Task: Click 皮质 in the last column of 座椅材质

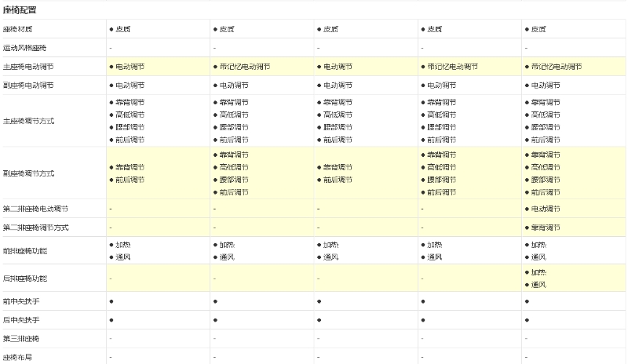Action: [539, 29]
